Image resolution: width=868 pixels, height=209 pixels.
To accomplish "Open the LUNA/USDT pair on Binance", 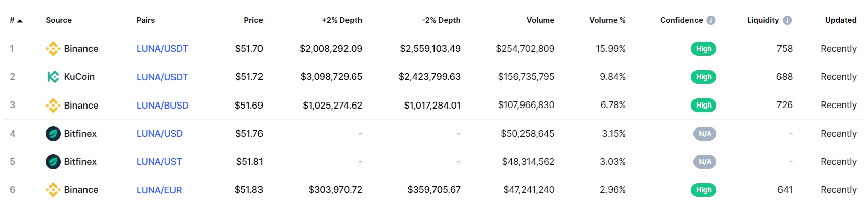I will click(162, 49).
